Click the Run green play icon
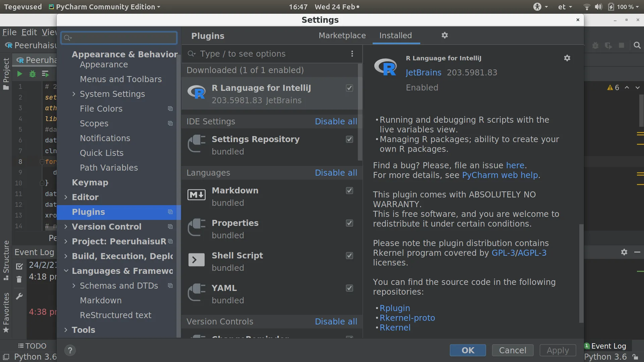 click(x=19, y=74)
